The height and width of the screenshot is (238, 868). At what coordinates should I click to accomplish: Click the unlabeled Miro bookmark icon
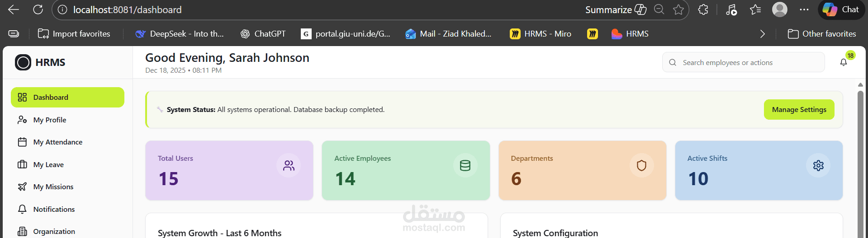point(593,34)
